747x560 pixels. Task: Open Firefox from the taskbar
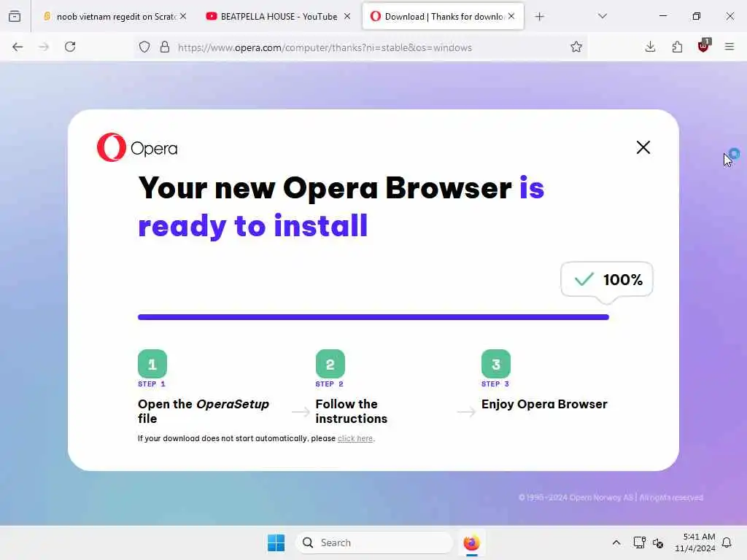point(472,542)
